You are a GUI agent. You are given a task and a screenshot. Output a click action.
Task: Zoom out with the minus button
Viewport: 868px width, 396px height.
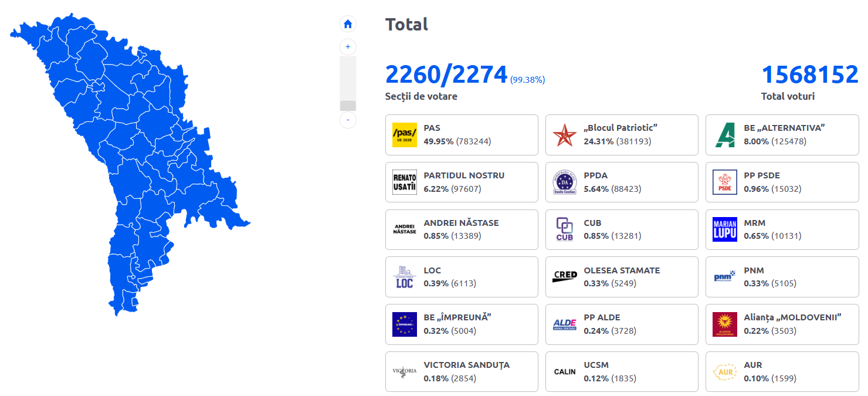(348, 120)
